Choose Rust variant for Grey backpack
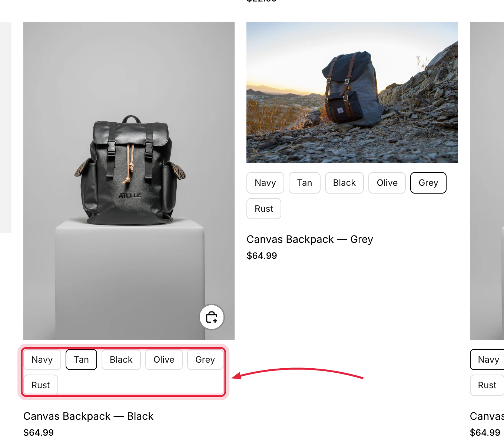Image resolution: width=504 pixels, height=445 pixels. pyautogui.click(x=264, y=209)
